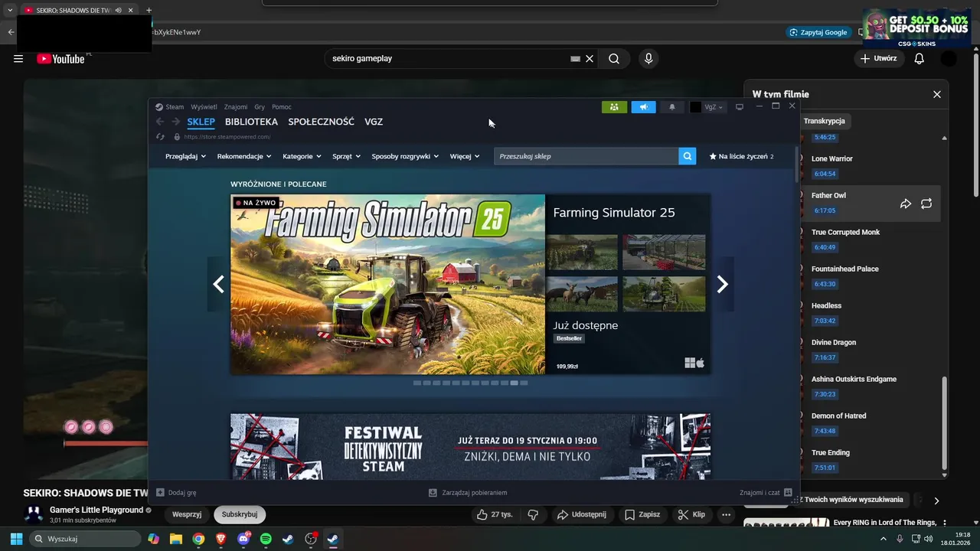Open 'Znajomi i czat' panel
This screenshot has height=551, width=980.
[766, 493]
